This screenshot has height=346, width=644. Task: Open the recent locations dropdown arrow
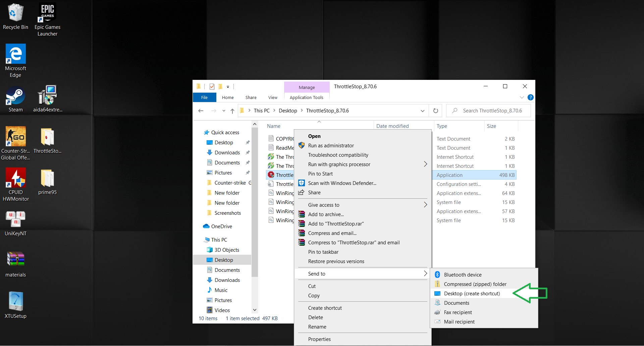(x=223, y=111)
